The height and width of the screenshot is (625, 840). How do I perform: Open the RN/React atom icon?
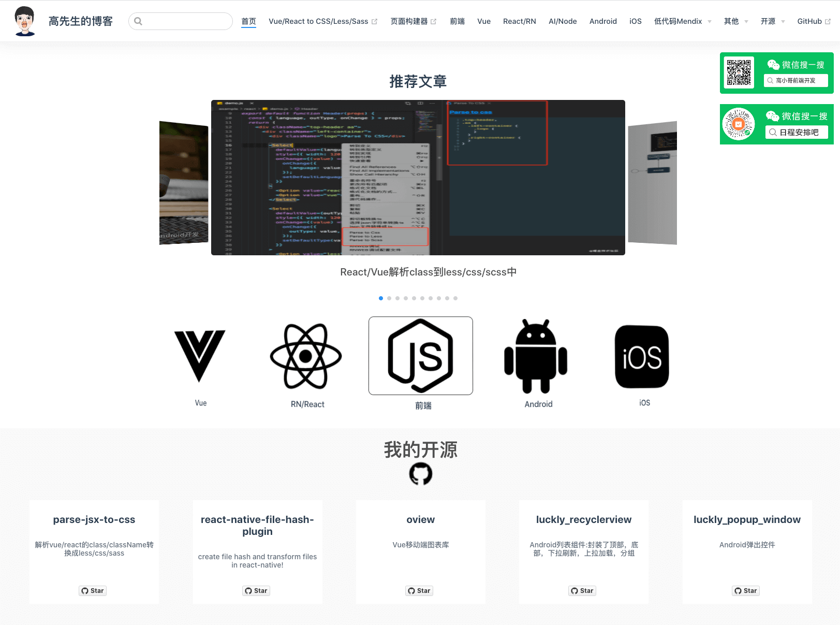click(x=306, y=356)
